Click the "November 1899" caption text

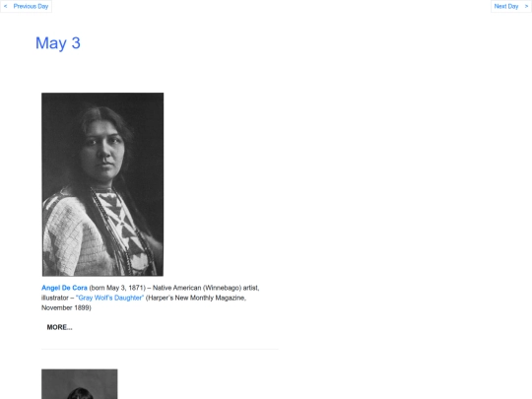click(65, 307)
